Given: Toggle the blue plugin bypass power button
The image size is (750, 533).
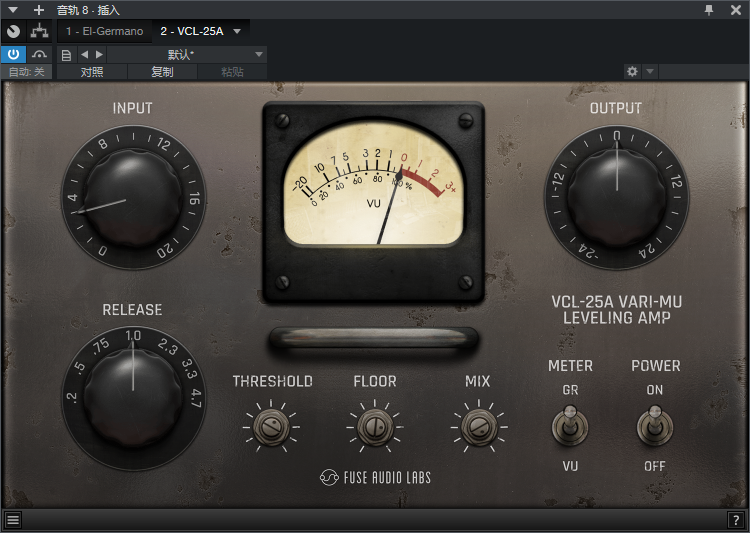Looking at the screenshot, I should [x=13, y=55].
